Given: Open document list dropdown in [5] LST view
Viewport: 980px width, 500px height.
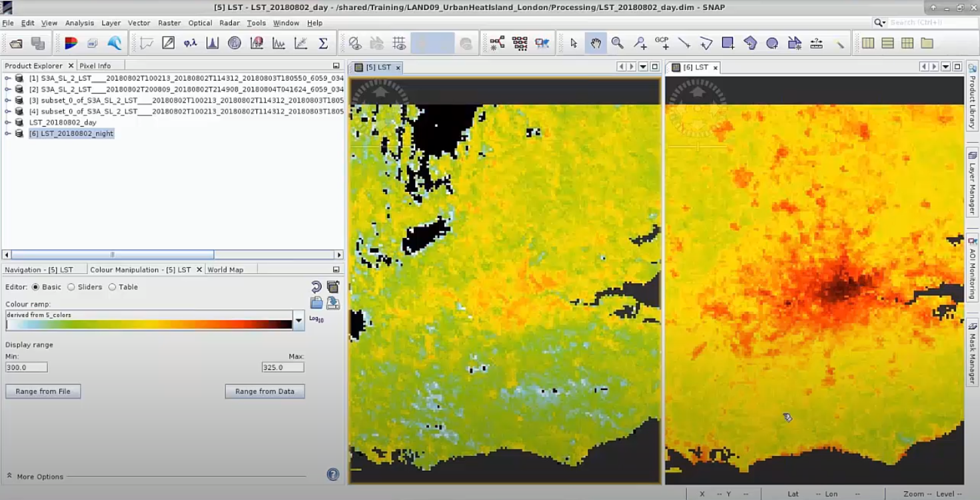Looking at the screenshot, I should [643, 67].
